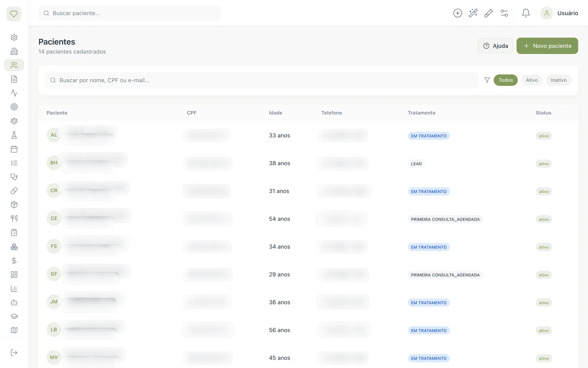Click the magic wand icon in header
Image resolution: width=588 pixels, height=368 pixels.
coord(473,13)
